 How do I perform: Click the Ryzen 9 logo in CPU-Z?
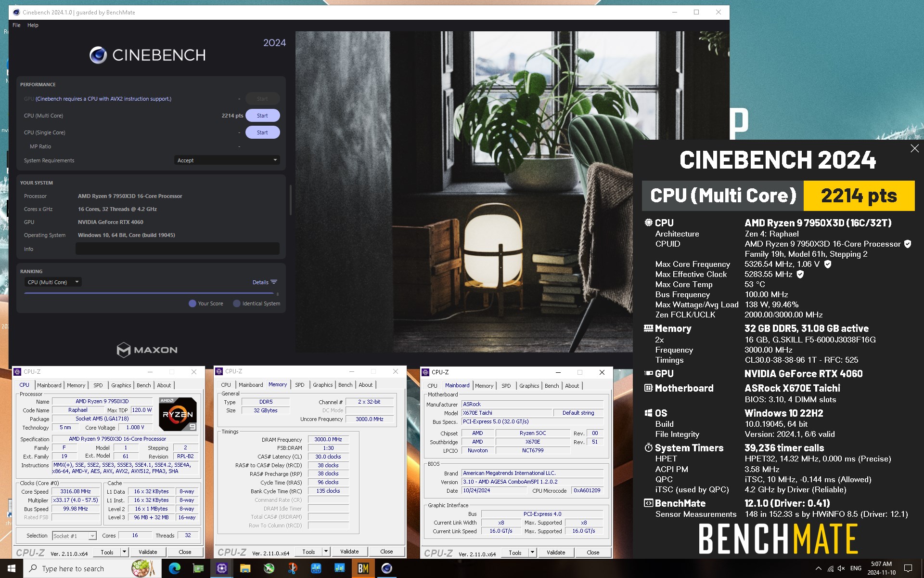click(x=178, y=414)
